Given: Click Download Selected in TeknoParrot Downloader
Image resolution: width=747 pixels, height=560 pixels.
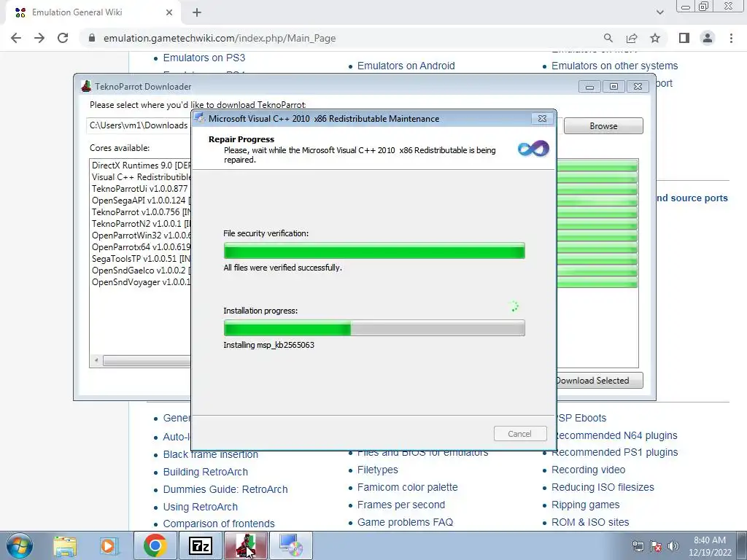Looking at the screenshot, I should (x=600, y=381).
